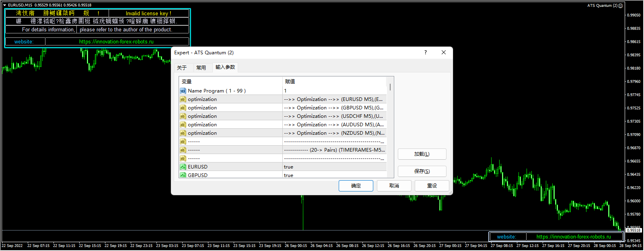Toggle the GBPUSD true value
The image size is (644, 251).
[288, 175]
